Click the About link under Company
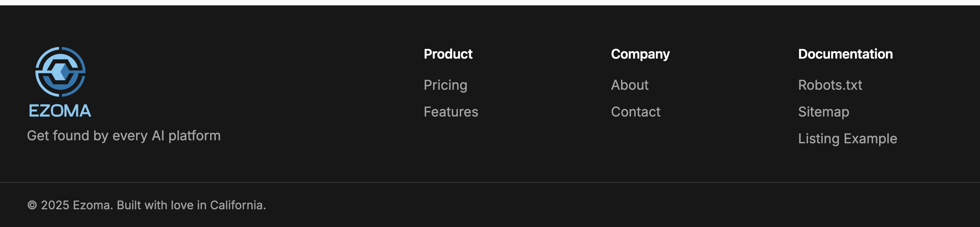The image size is (980, 227). pyautogui.click(x=630, y=85)
